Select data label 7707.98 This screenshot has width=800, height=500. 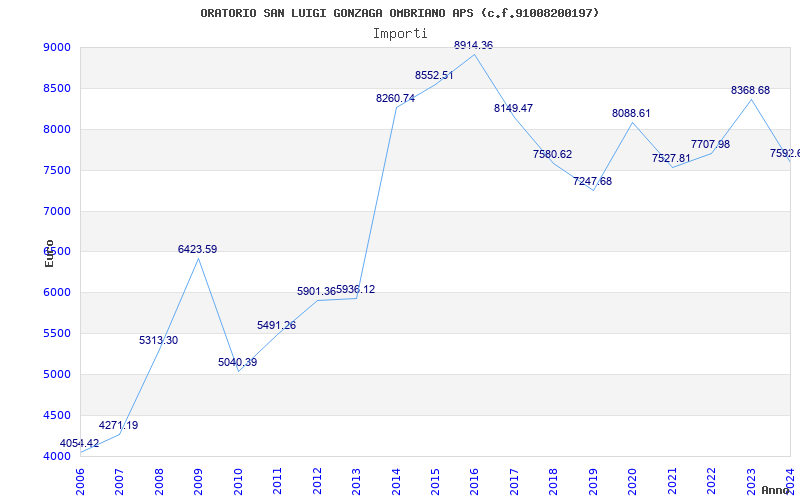(x=710, y=144)
